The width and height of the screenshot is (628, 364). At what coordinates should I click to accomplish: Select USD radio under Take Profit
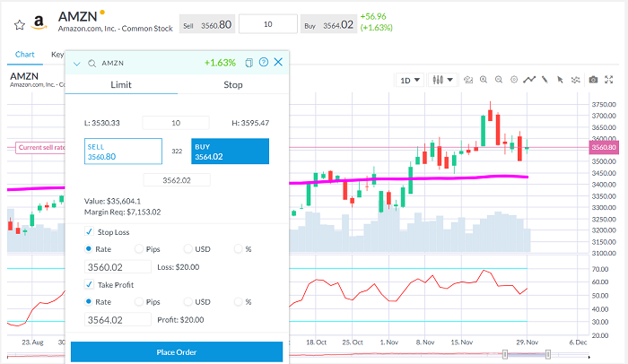pos(188,301)
